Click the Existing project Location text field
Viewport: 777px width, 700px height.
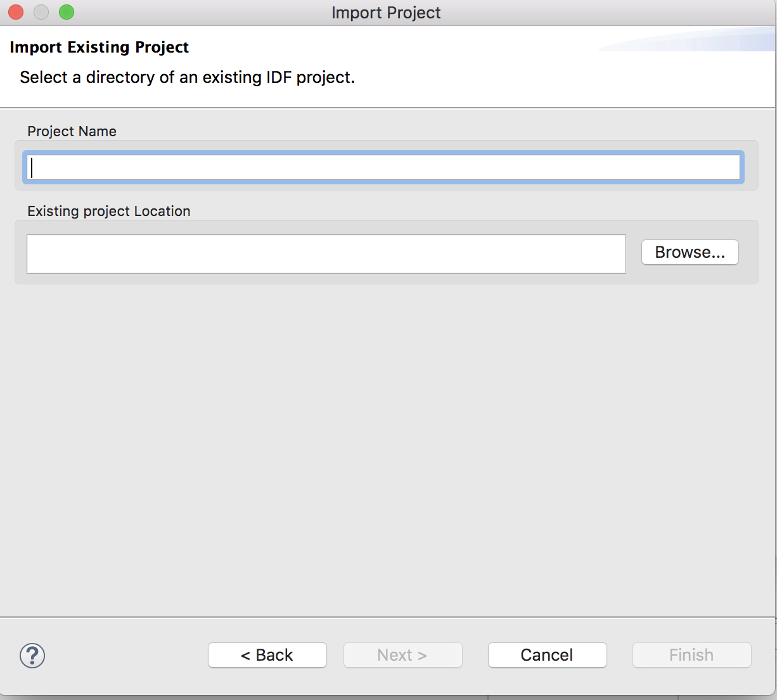(326, 253)
